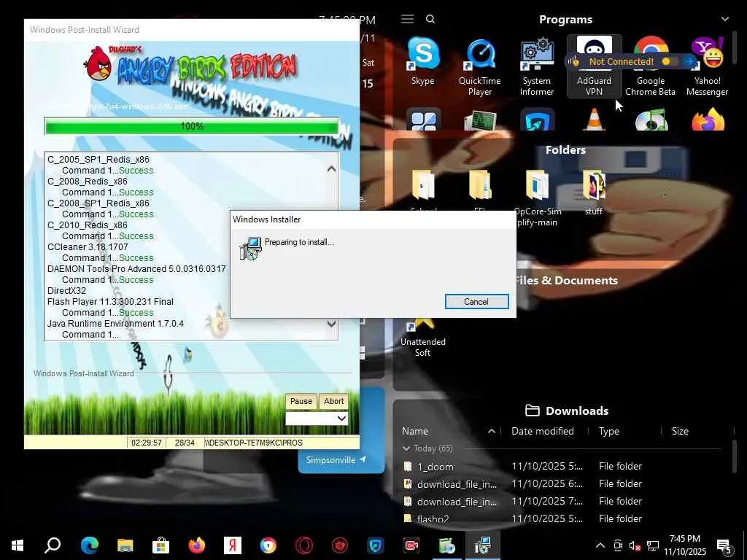Image resolution: width=747 pixels, height=560 pixels.
Task: Click the blue arrow on AdGuard popup
Action: point(689,61)
